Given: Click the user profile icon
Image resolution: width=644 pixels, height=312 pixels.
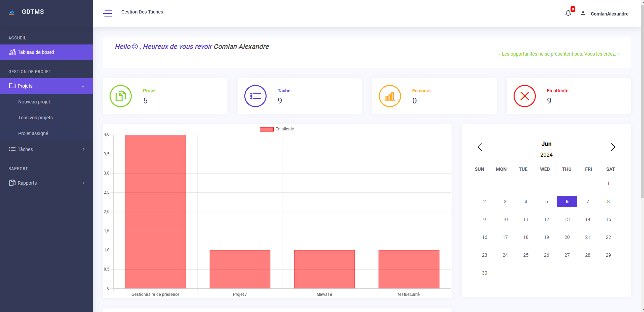Looking at the screenshot, I should 583,13.
